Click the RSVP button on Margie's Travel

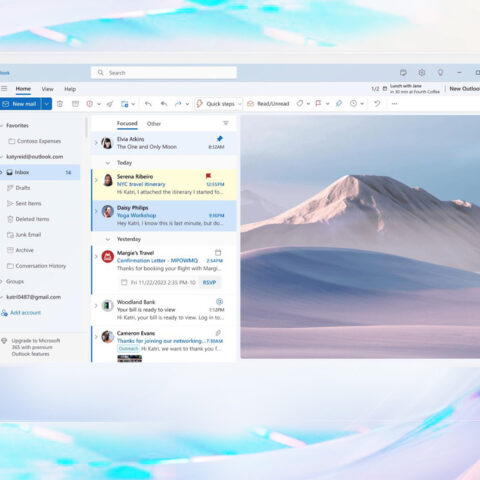tap(209, 282)
